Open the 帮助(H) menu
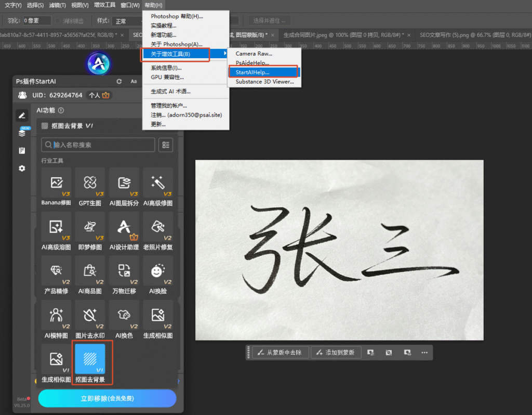 pyautogui.click(x=153, y=5)
